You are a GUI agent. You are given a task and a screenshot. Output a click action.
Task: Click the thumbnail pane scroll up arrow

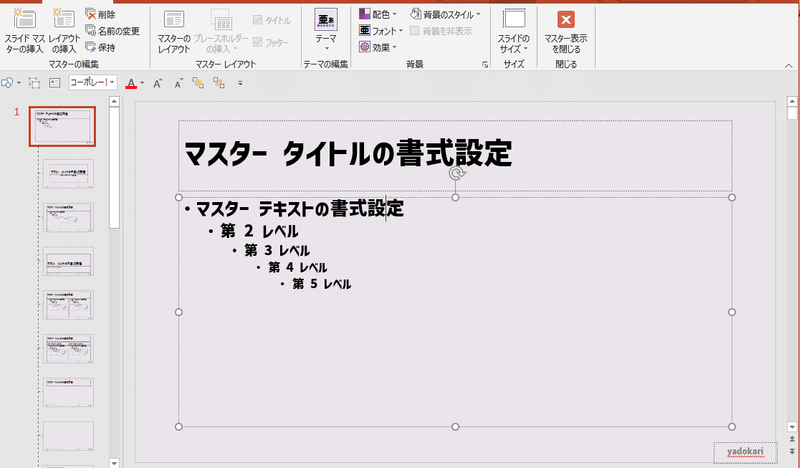pyautogui.click(x=114, y=102)
